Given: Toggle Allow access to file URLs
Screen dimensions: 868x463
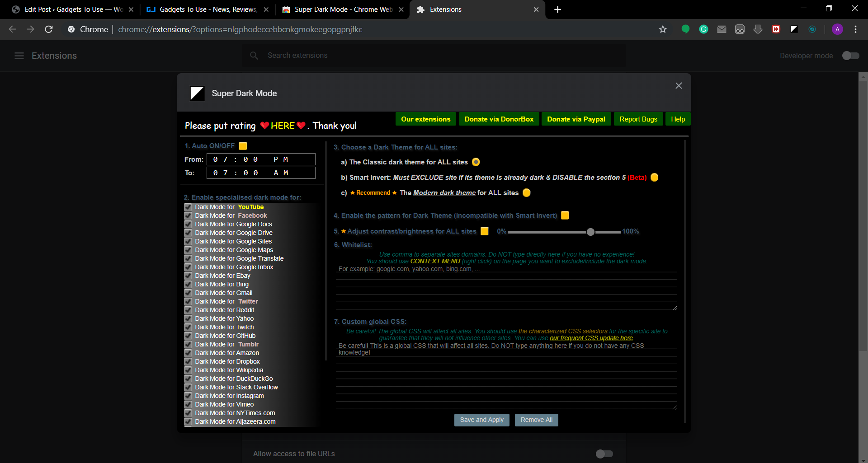Looking at the screenshot, I should 604,454.
